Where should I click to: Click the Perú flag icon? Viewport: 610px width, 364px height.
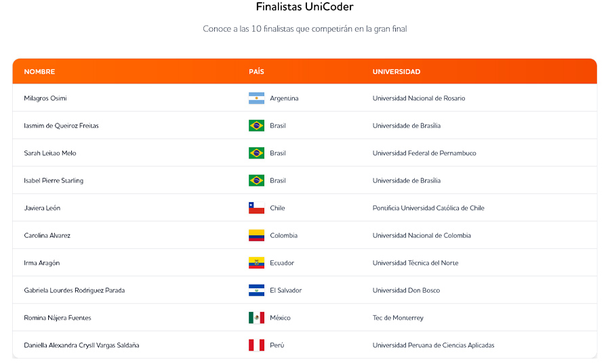coord(256,345)
